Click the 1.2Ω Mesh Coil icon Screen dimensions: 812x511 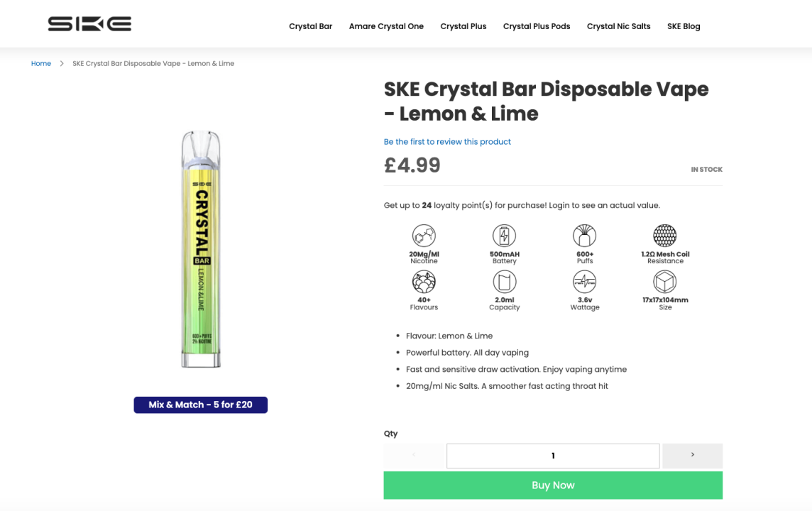[x=665, y=236]
